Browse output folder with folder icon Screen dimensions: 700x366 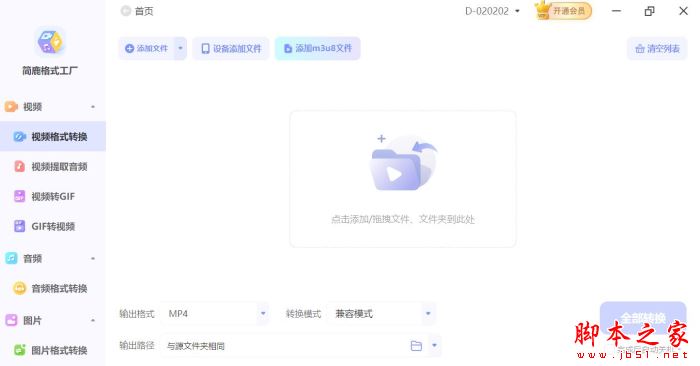click(416, 346)
